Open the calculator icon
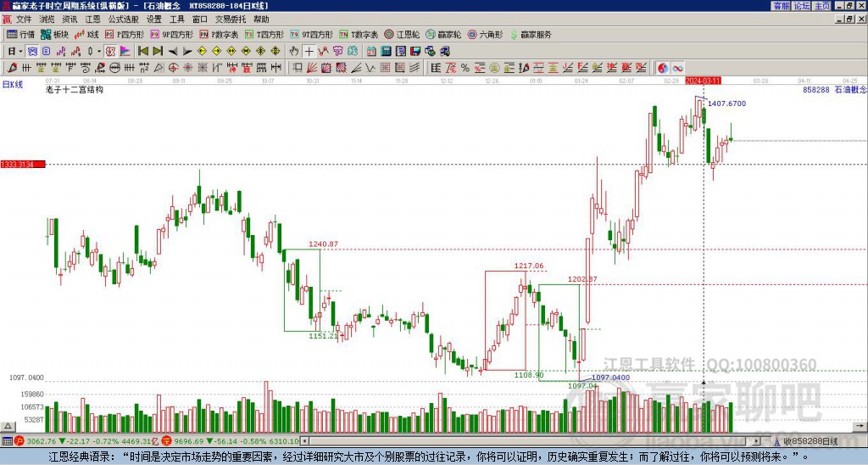Viewport: 868px width, 465px height. [386, 52]
